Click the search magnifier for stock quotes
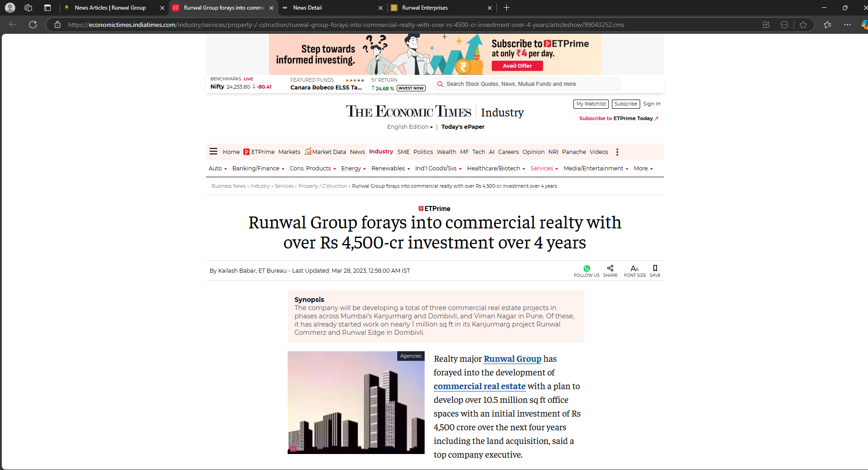The height and width of the screenshot is (470, 868). coord(440,84)
